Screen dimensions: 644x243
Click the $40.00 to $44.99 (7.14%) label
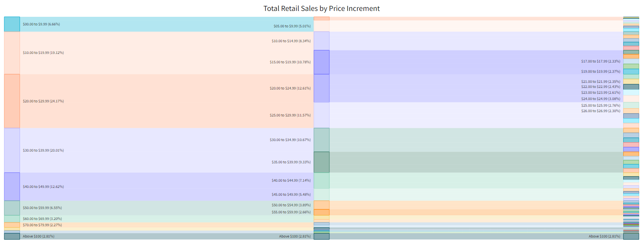tap(291, 180)
